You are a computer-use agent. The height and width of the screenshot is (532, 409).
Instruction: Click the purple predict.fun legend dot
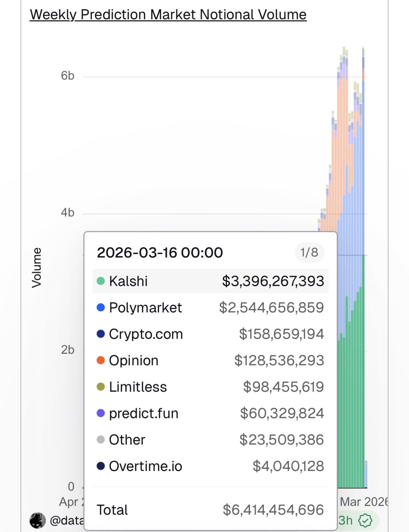pos(101,413)
